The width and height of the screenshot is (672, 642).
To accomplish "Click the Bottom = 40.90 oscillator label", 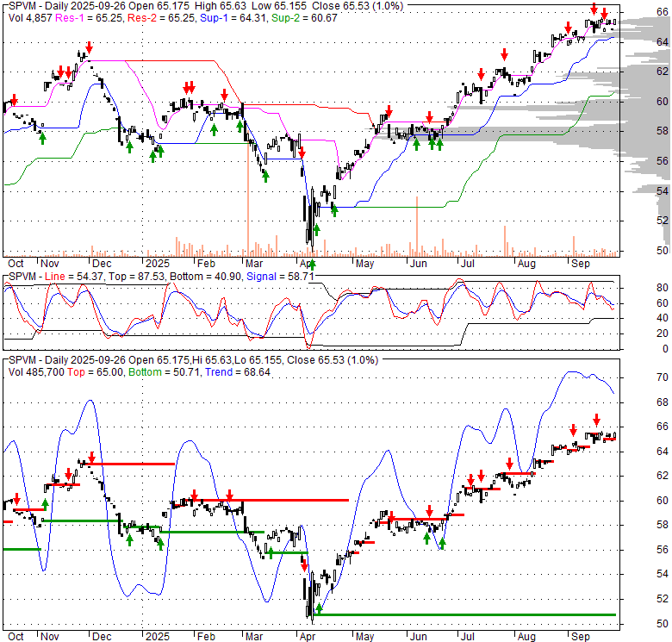I will click(206, 277).
